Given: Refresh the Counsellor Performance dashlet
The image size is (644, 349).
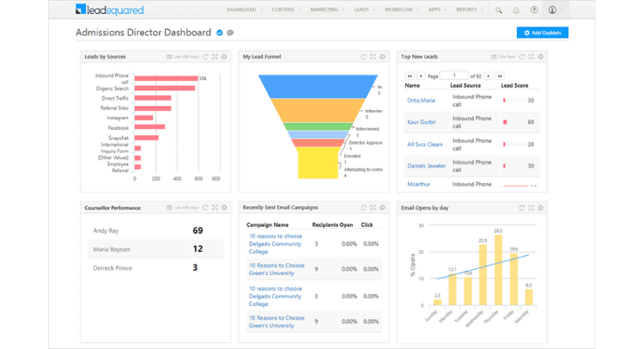Looking at the screenshot, I should pos(205,207).
